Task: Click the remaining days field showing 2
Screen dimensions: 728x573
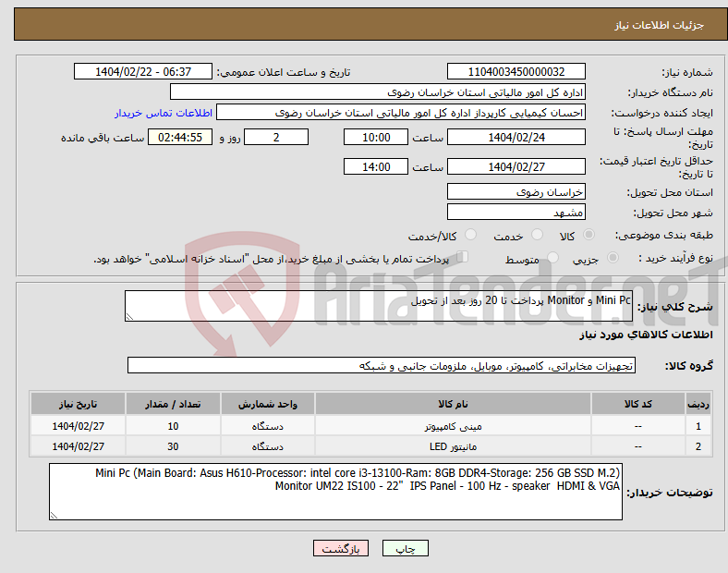Action: point(276,137)
